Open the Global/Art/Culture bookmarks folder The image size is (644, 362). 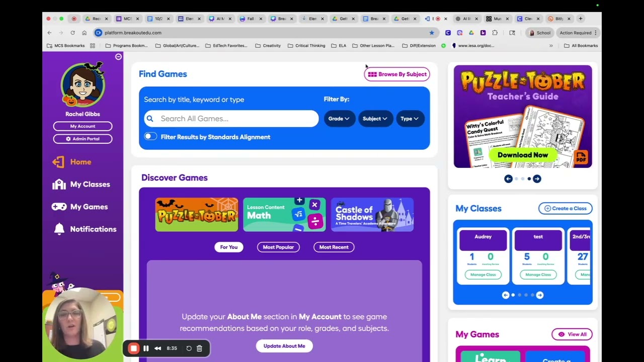[x=177, y=46]
